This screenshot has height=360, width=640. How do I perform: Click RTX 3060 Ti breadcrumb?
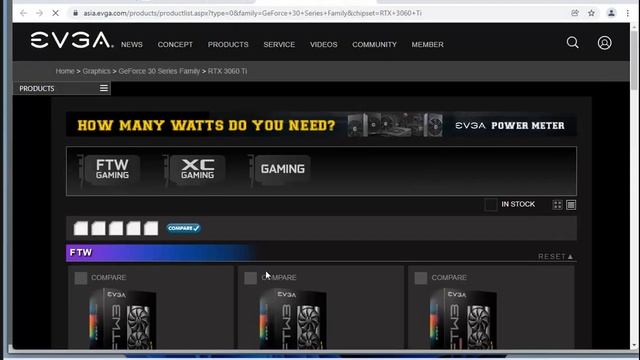(227, 71)
